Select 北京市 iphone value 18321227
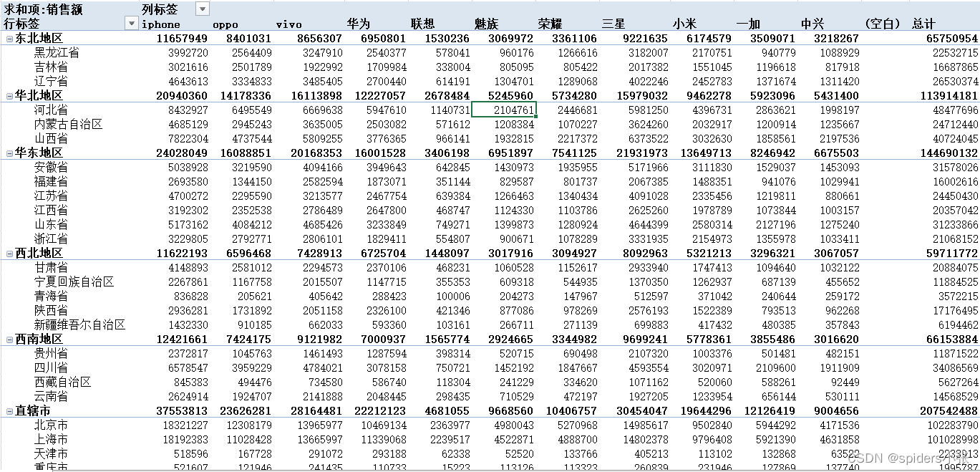980x472 pixels. 185,425
